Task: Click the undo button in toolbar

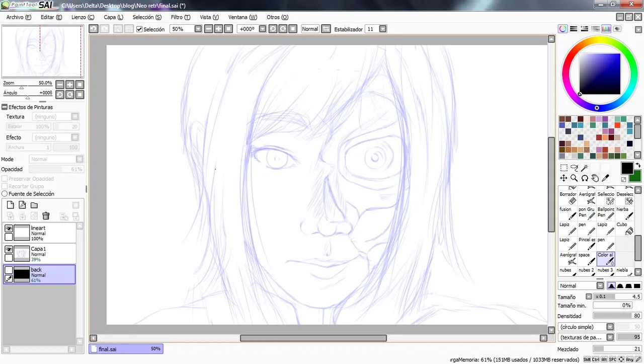Action: click(94, 29)
